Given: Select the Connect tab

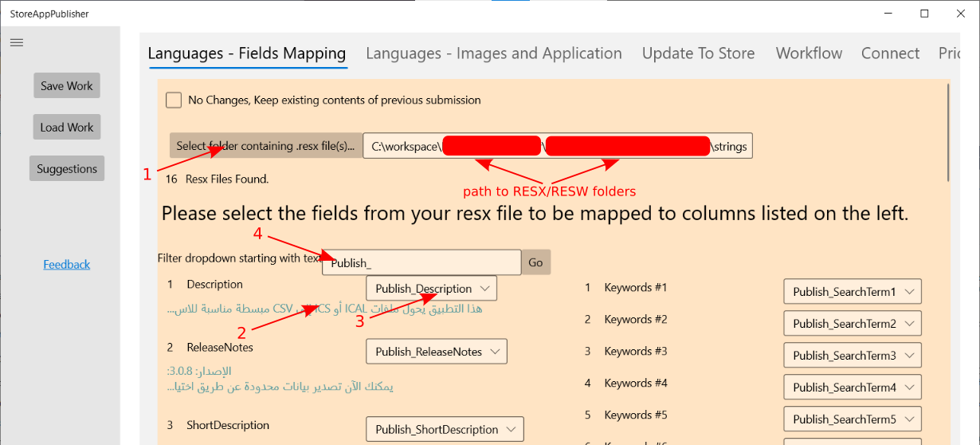Looking at the screenshot, I should tap(890, 53).
